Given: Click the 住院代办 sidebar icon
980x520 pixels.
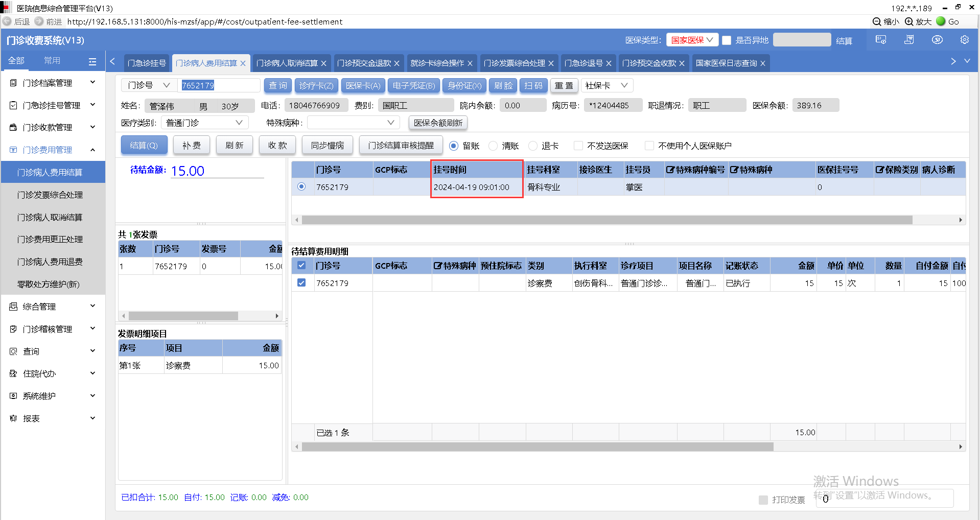Looking at the screenshot, I should (x=13, y=373).
